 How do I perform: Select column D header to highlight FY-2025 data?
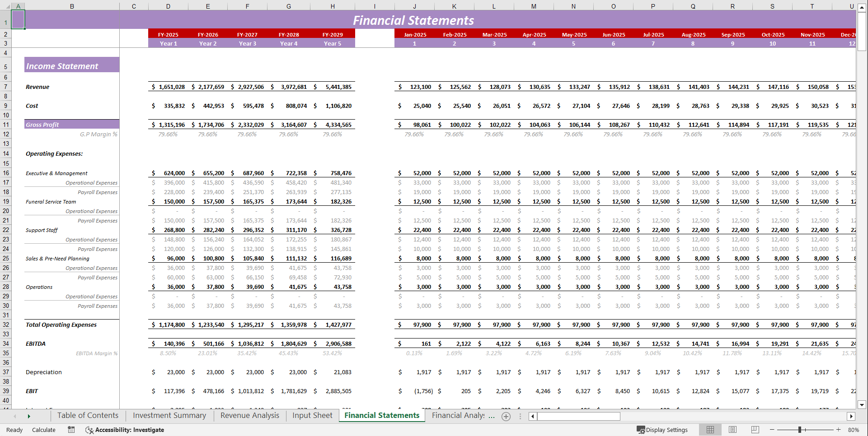168,6
